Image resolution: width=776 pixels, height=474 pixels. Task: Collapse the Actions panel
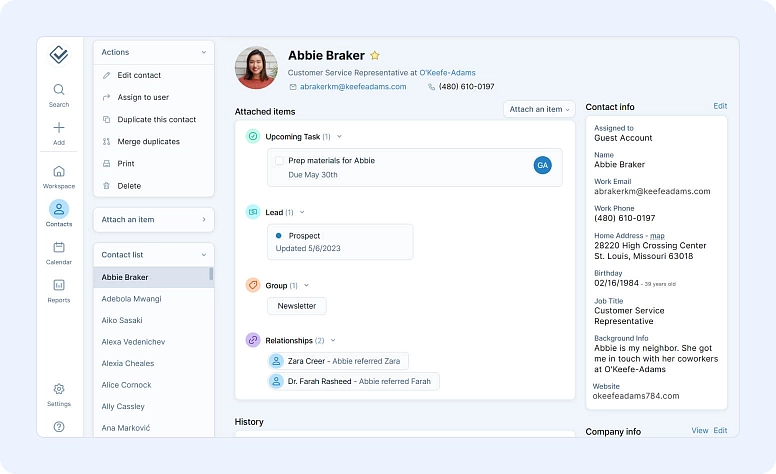click(204, 52)
